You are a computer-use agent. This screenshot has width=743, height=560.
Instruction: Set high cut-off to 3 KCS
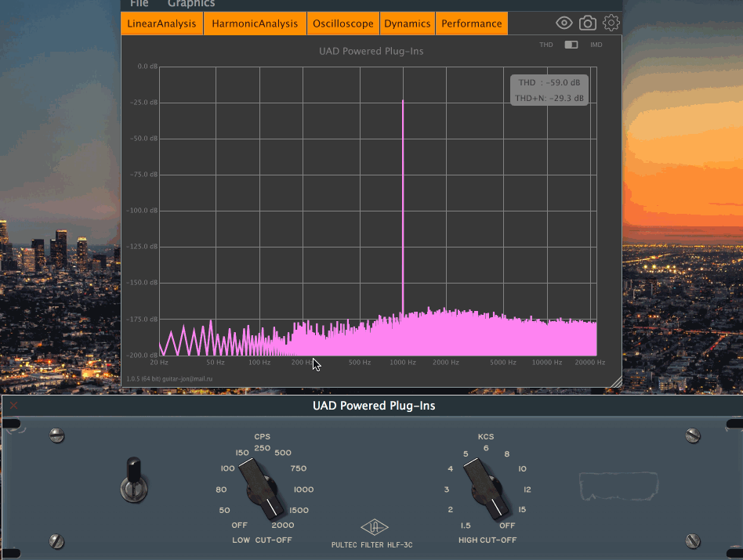coord(447,490)
